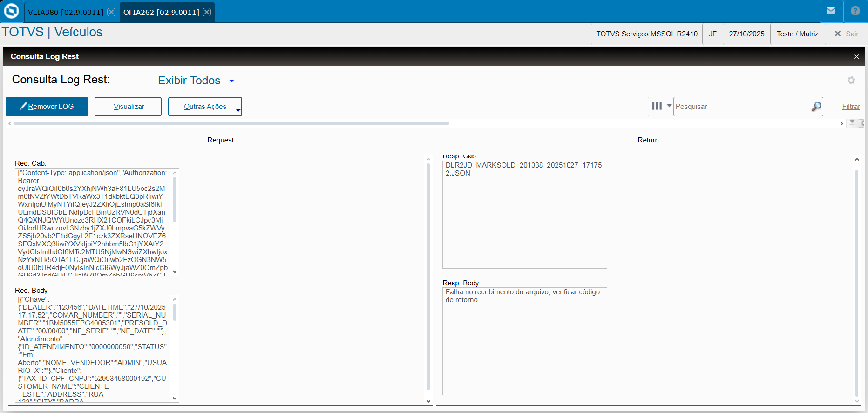Close the VEIA380 tab
The image size is (868, 413).
(111, 12)
